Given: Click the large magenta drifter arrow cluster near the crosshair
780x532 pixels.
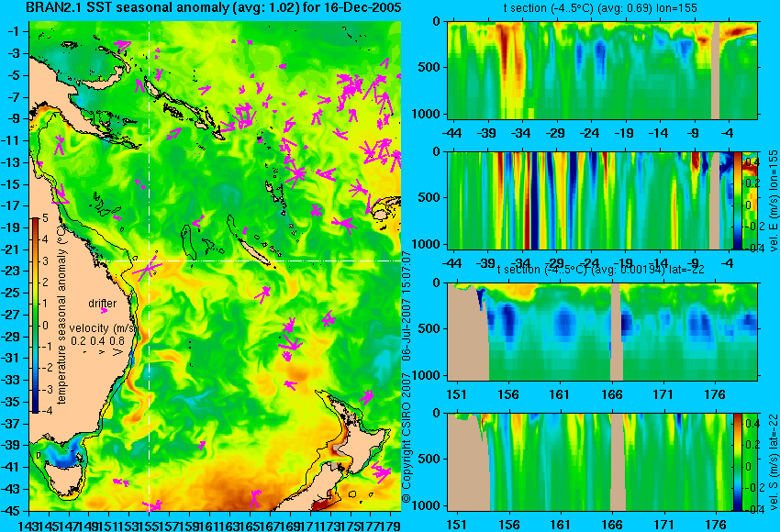Looking at the screenshot, I should pyautogui.click(x=147, y=270).
